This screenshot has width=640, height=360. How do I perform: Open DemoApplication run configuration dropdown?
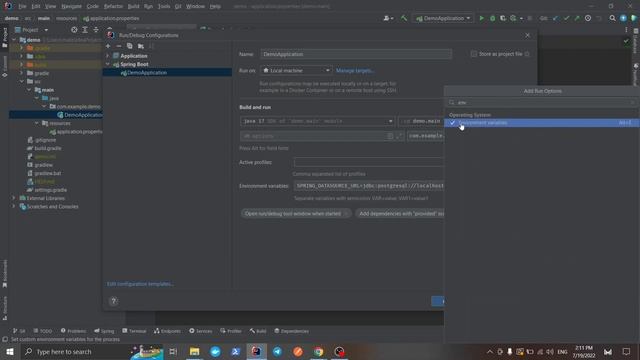coord(443,18)
